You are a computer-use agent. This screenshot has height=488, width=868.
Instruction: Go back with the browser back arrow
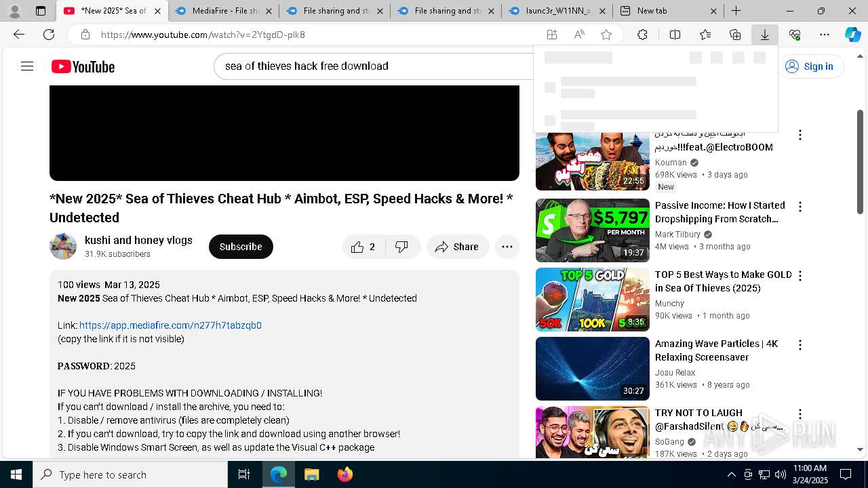(x=19, y=35)
